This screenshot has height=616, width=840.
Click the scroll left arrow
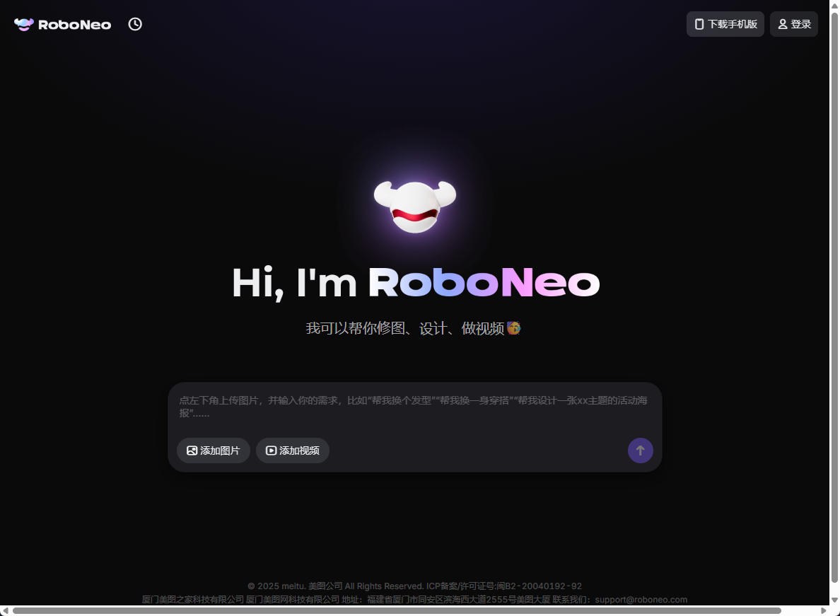pyautogui.click(x=6, y=610)
